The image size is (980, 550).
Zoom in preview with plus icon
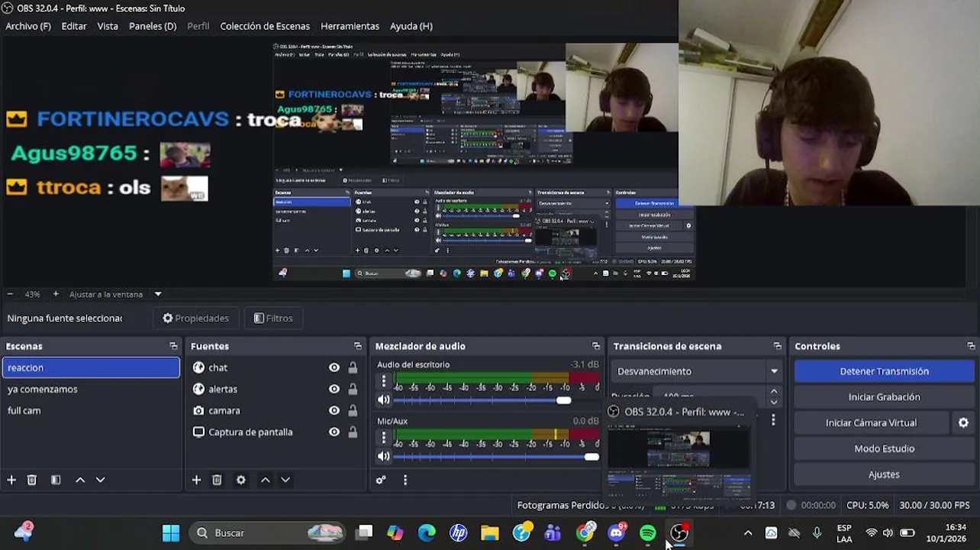[x=56, y=294]
